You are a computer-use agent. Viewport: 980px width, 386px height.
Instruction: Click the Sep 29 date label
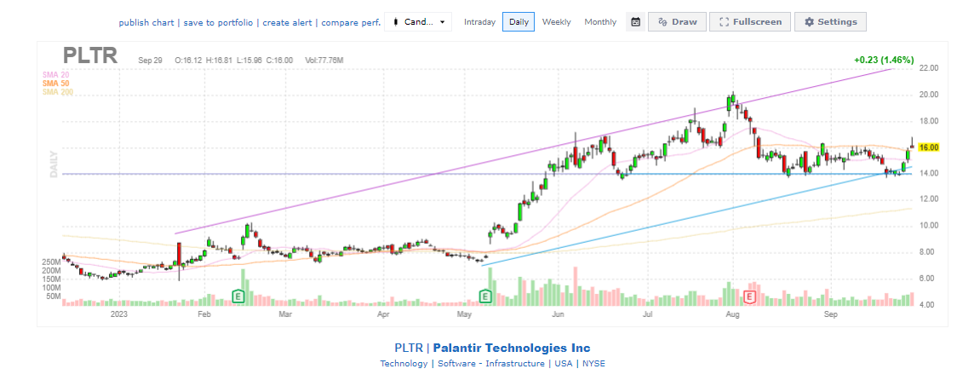tap(149, 60)
